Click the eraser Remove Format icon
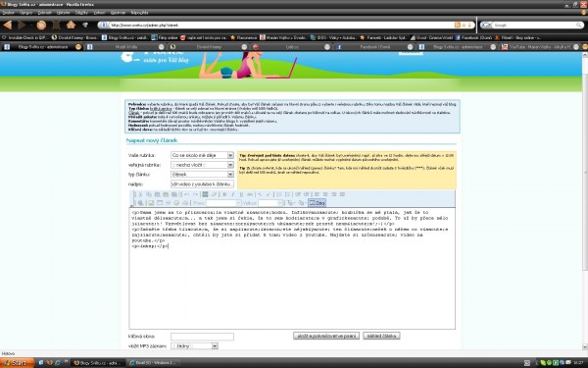The image size is (588, 368). point(214,194)
